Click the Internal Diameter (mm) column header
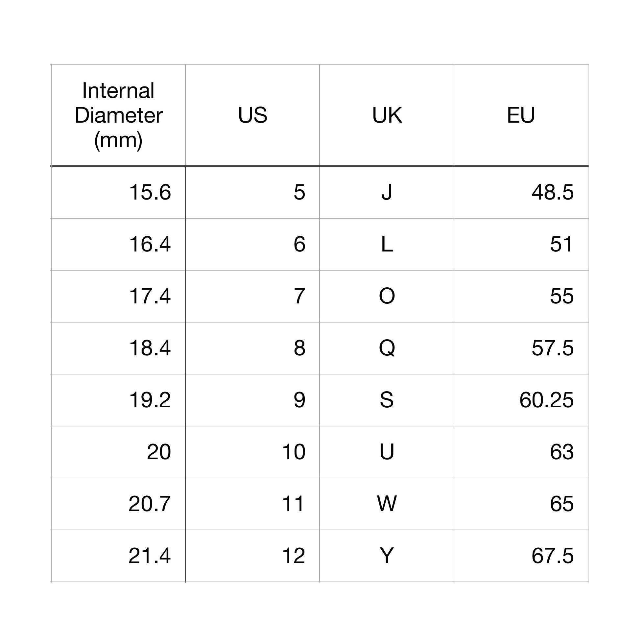 tap(118, 115)
